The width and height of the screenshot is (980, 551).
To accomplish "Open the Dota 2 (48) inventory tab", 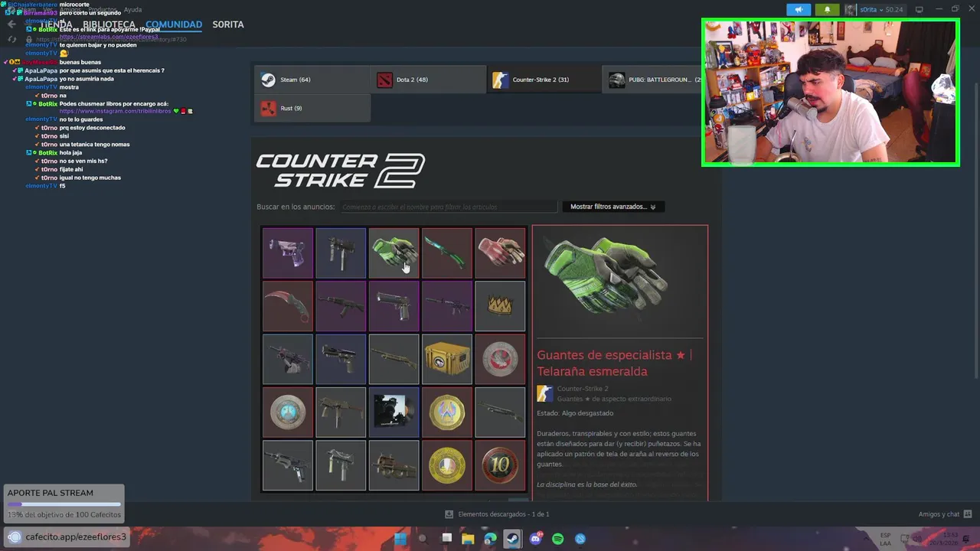I will (428, 80).
